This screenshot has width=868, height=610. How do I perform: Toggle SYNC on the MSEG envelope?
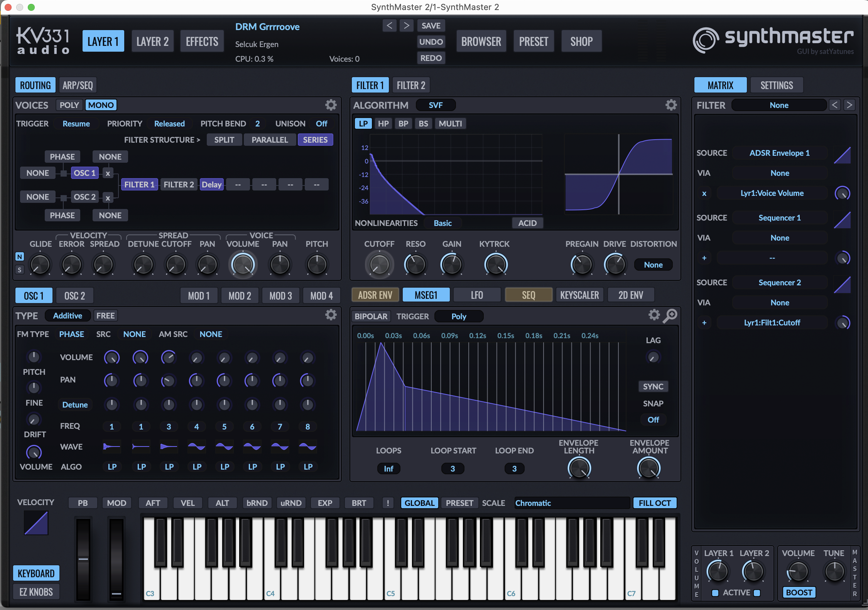[x=653, y=386]
